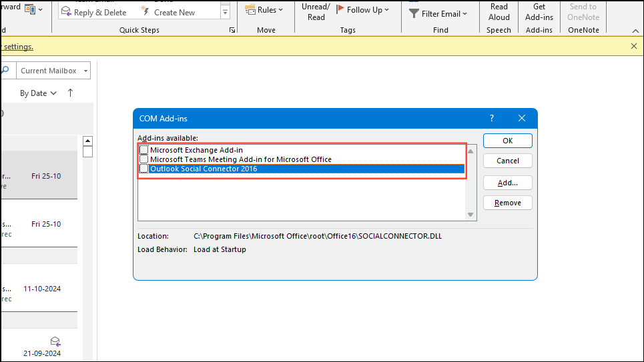Toggle Microsoft Teams Meeting Add-in checkbox
Image resolution: width=644 pixels, height=362 pixels.
pos(143,159)
